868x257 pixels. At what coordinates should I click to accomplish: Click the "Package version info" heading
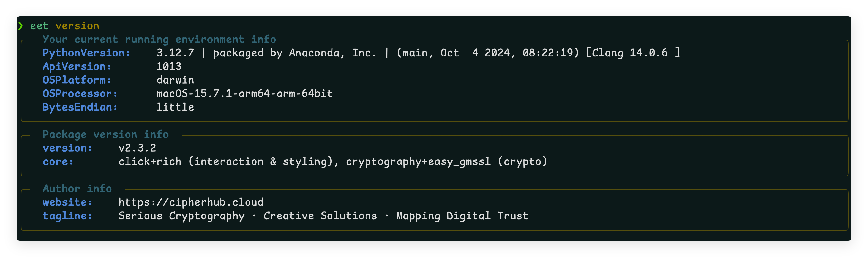point(105,134)
